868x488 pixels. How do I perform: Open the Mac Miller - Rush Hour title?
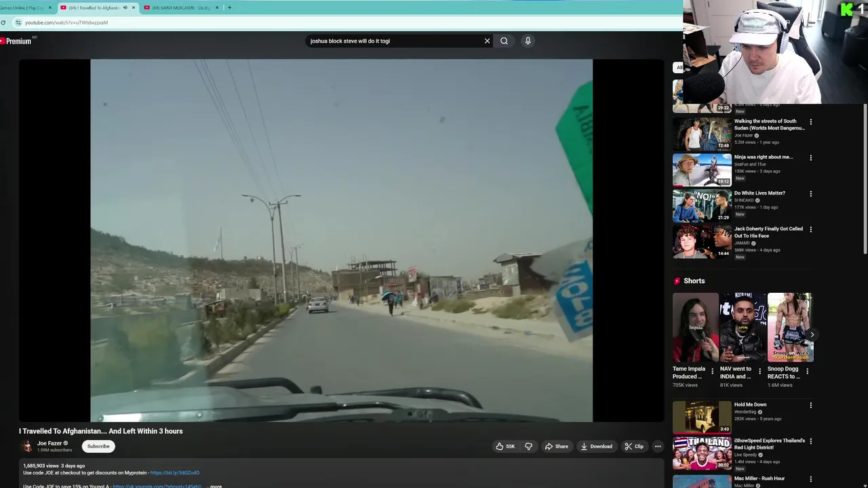[759, 479]
